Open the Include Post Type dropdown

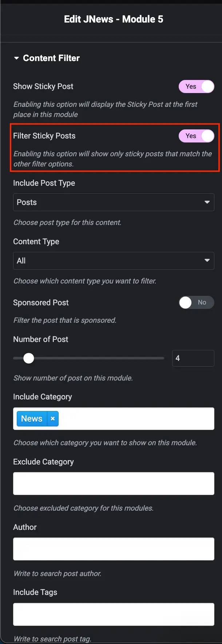(x=114, y=202)
